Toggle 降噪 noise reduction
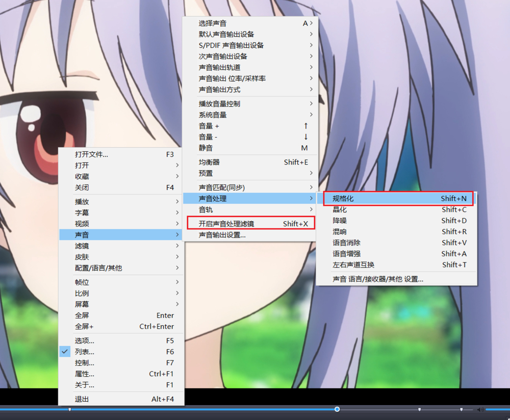The height and width of the screenshot is (420, 510). coord(397,221)
